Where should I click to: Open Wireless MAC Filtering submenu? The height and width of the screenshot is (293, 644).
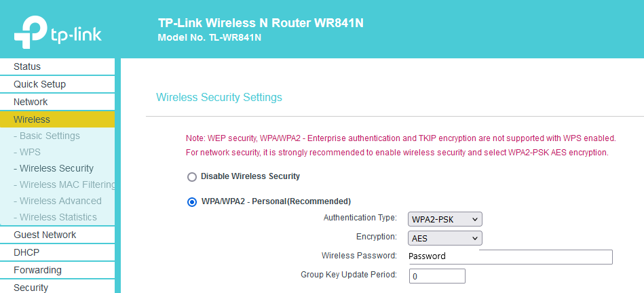coord(64,184)
